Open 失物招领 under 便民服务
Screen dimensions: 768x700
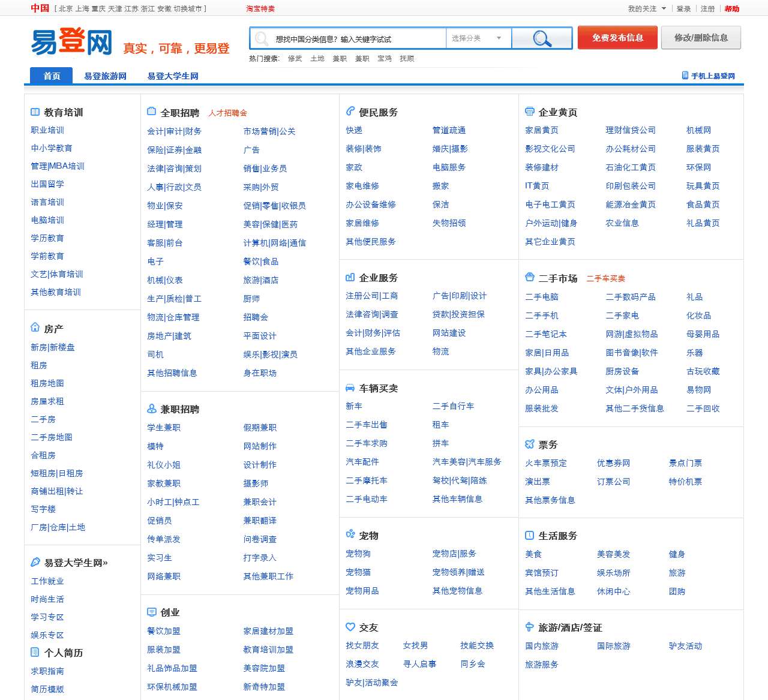(x=449, y=223)
